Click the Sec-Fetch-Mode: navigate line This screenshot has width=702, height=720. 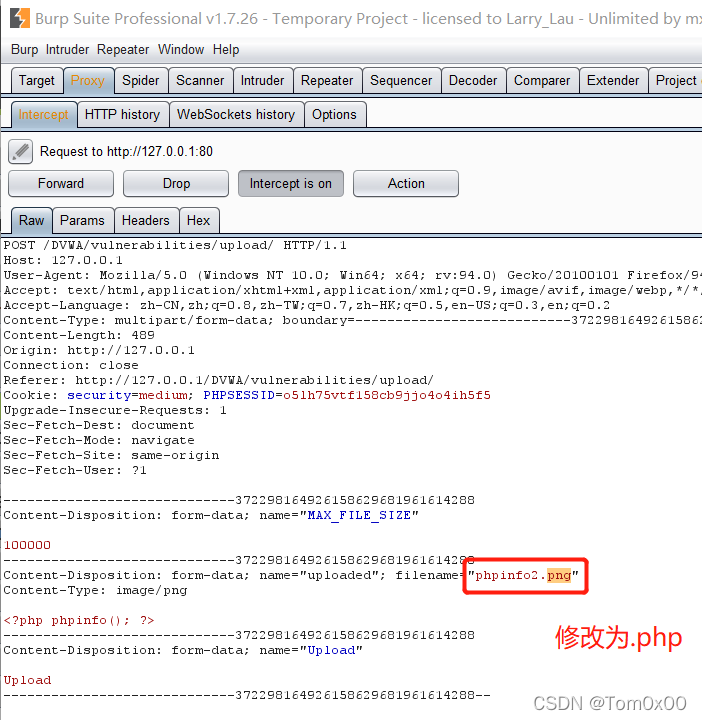(x=99, y=440)
